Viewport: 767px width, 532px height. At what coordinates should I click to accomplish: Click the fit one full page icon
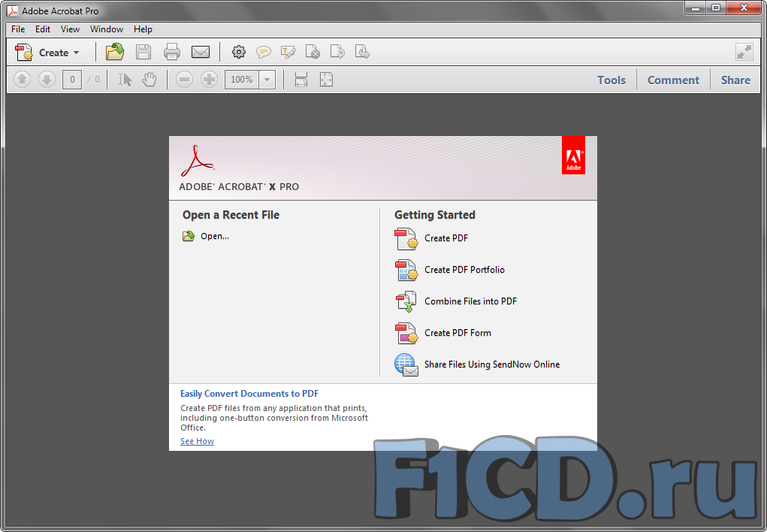point(326,80)
